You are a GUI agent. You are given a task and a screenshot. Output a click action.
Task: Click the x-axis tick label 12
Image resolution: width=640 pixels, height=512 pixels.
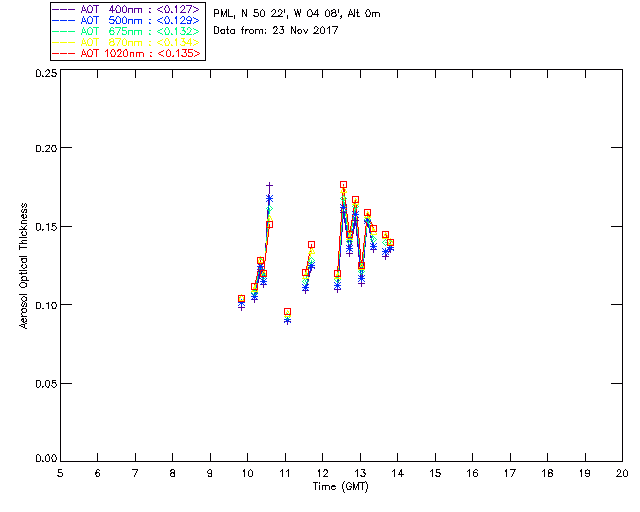coord(322,473)
